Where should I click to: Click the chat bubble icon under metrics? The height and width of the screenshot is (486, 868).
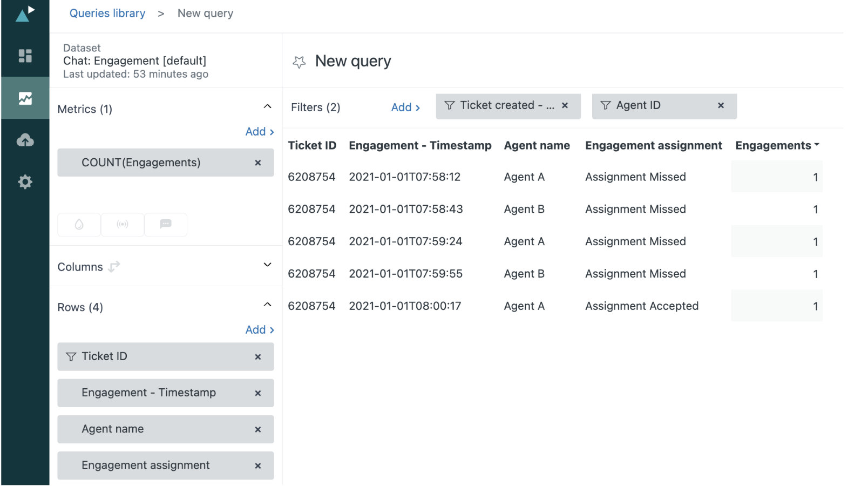point(166,225)
